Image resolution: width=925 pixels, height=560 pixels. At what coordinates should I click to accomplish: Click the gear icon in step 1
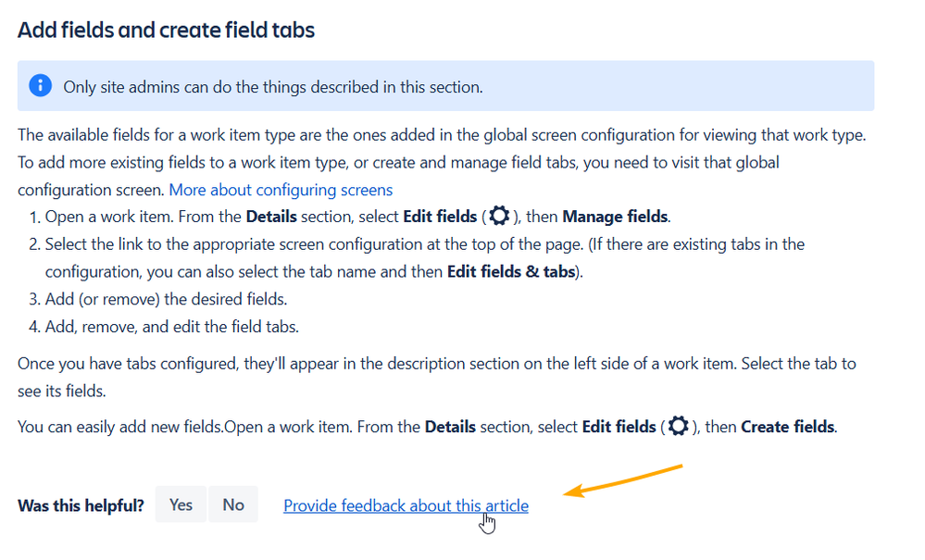pos(499,217)
